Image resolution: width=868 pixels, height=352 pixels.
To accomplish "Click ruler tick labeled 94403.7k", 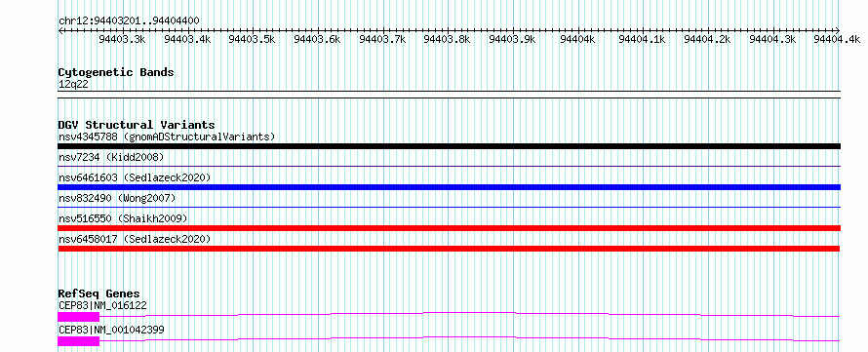I will coord(382,39).
